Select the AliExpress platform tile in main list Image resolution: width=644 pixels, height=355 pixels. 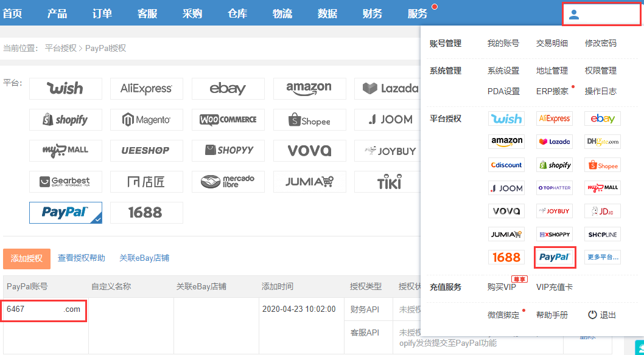pyautogui.click(x=147, y=89)
